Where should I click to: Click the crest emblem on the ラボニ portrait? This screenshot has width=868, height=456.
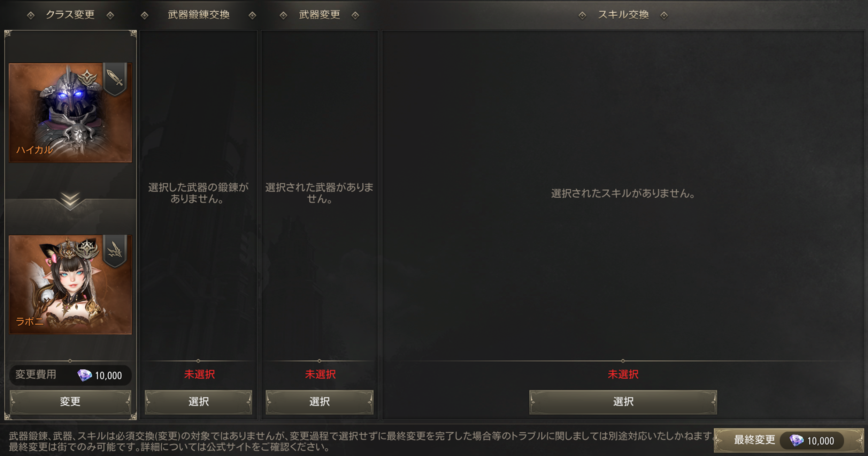pyautogui.click(x=87, y=249)
